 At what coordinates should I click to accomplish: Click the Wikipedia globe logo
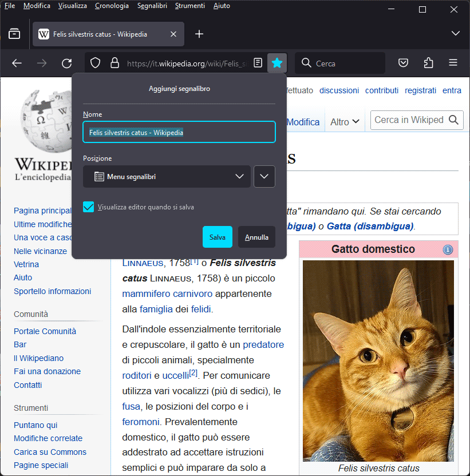[46, 121]
